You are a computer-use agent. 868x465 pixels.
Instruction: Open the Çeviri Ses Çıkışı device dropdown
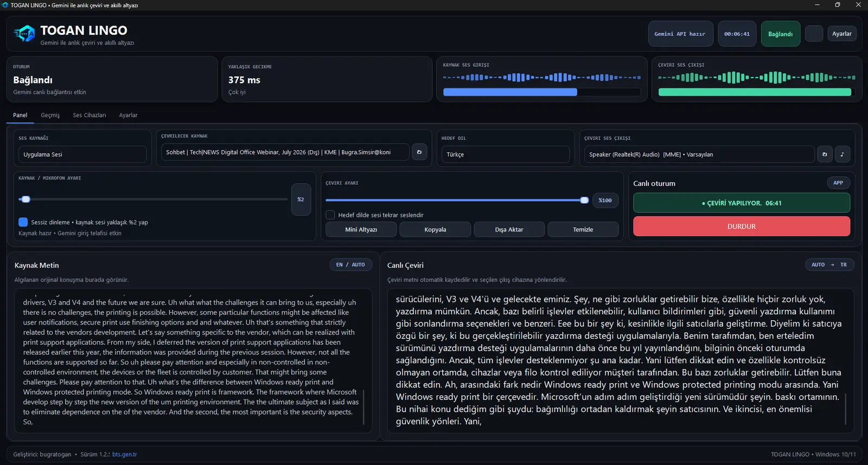(x=699, y=154)
